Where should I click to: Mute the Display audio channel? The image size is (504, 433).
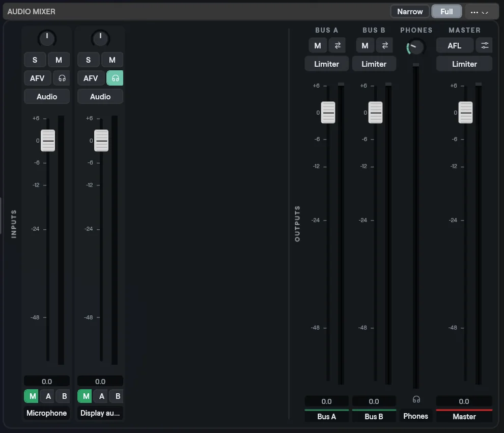(112, 60)
